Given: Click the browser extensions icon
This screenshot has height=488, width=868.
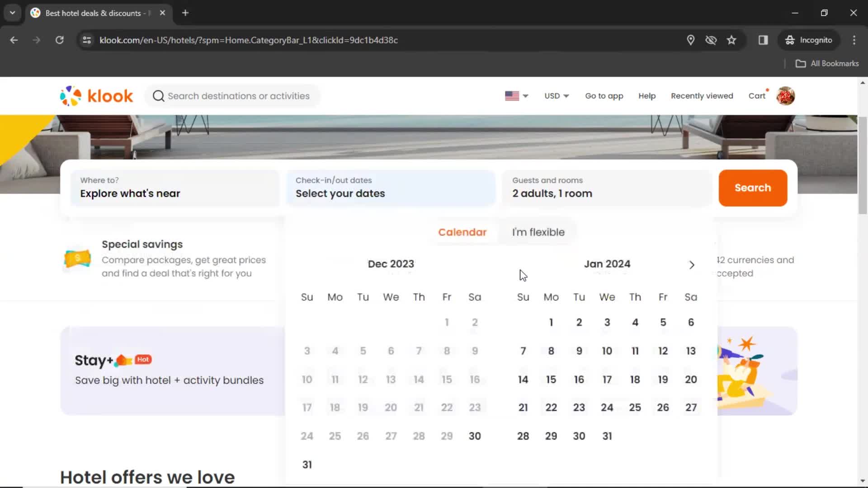Looking at the screenshot, I should [x=763, y=40].
